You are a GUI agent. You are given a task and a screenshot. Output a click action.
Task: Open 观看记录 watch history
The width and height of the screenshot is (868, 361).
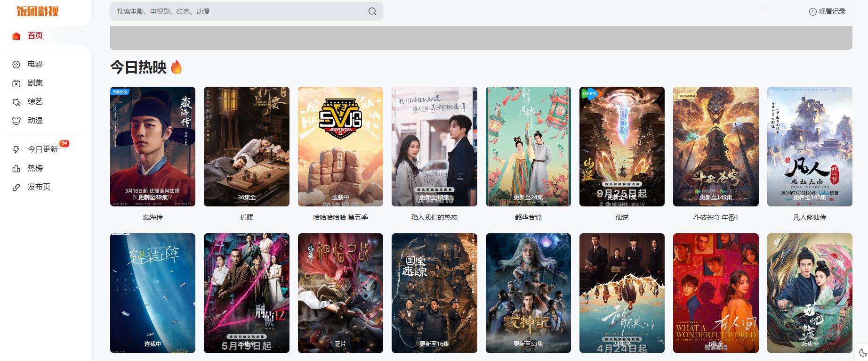pos(827,11)
